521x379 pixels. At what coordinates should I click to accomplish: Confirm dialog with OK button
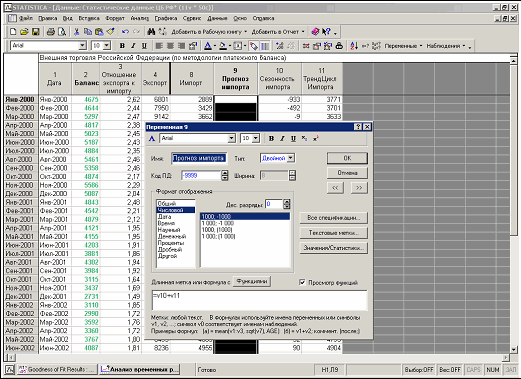pyautogui.click(x=347, y=158)
